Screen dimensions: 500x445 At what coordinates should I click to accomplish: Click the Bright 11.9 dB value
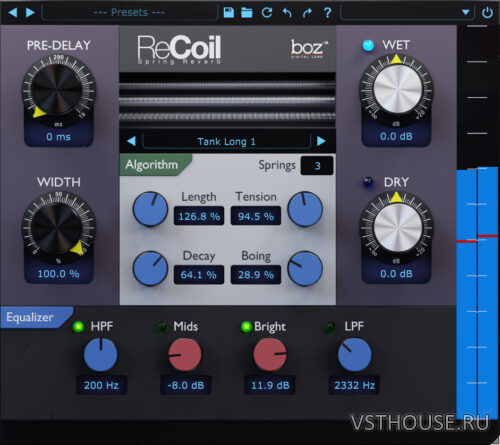coord(270,385)
